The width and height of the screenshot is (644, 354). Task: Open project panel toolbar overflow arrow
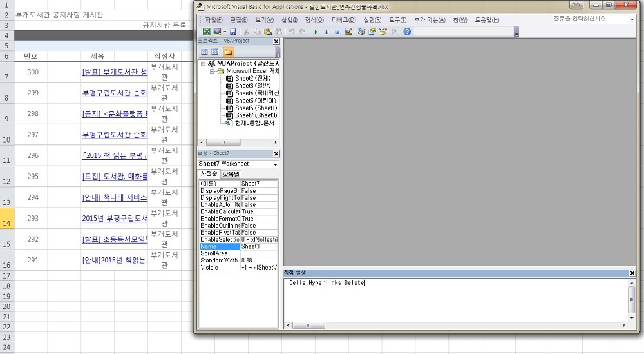point(278,52)
